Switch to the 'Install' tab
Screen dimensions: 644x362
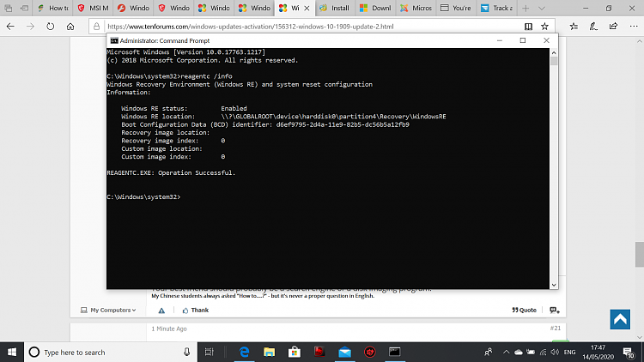coord(335,8)
